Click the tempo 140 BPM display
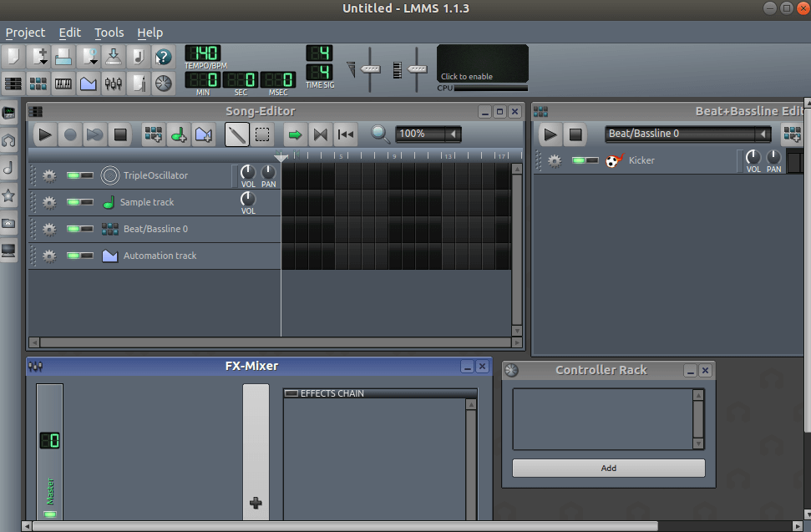The width and height of the screenshot is (811, 532). (203, 53)
